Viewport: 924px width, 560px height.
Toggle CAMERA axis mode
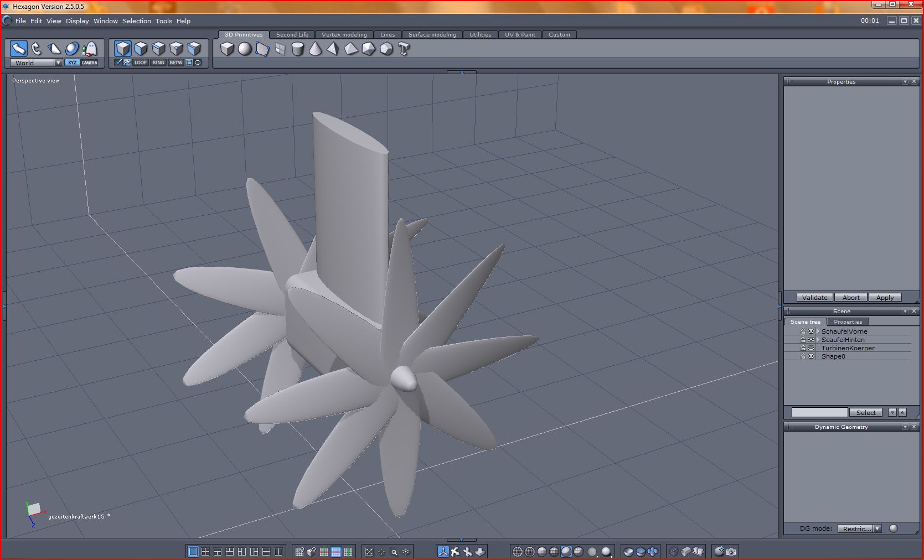[90, 63]
